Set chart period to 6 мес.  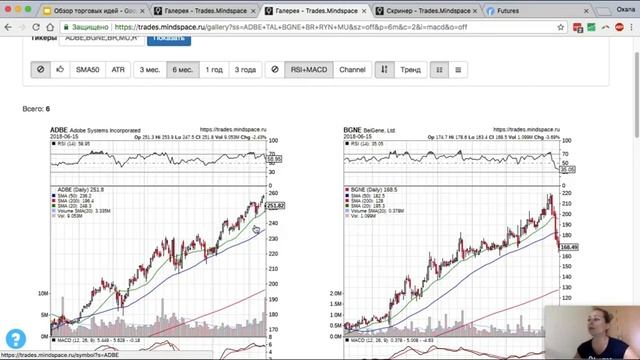point(182,70)
